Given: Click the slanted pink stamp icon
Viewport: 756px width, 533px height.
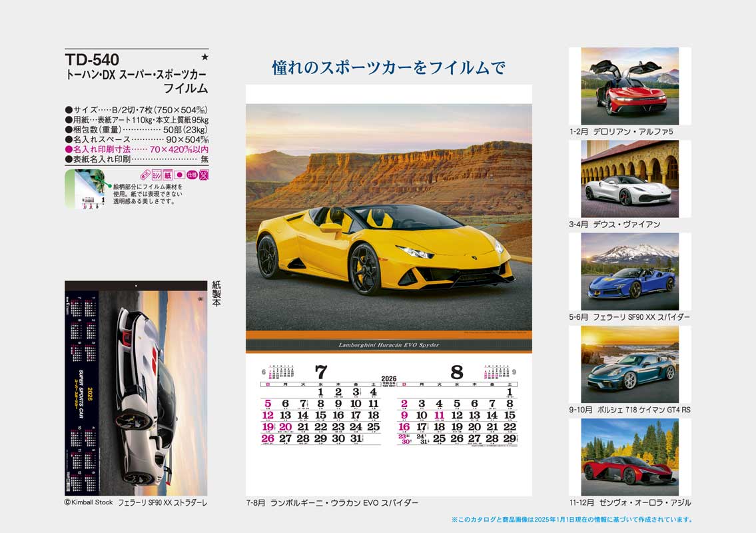Looking at the screenshot, I should (145, 175).
